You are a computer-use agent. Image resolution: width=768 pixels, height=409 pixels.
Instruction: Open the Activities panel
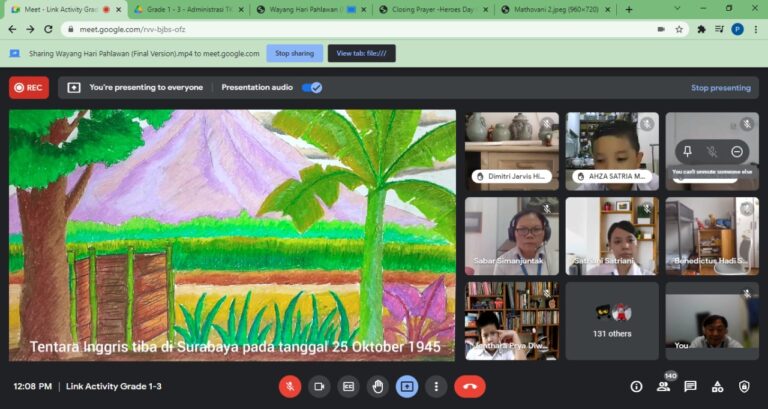[717, 386]
